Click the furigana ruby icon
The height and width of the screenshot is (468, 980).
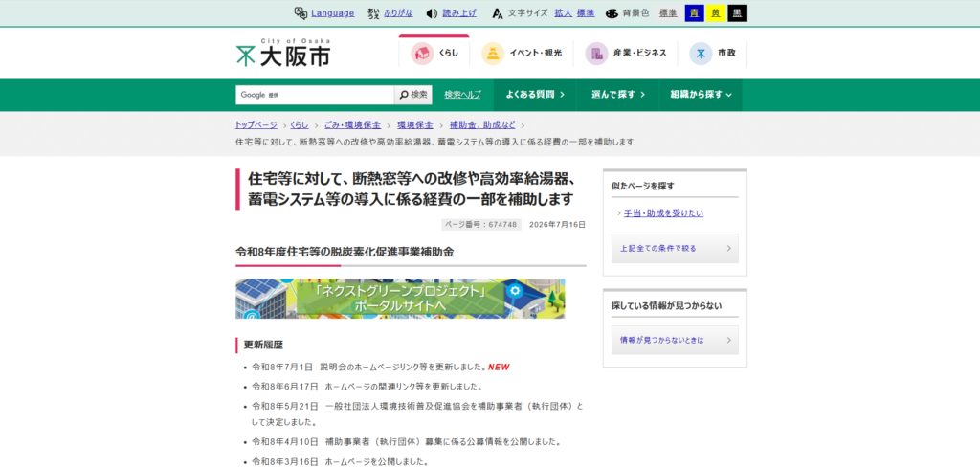click(373, 13)
